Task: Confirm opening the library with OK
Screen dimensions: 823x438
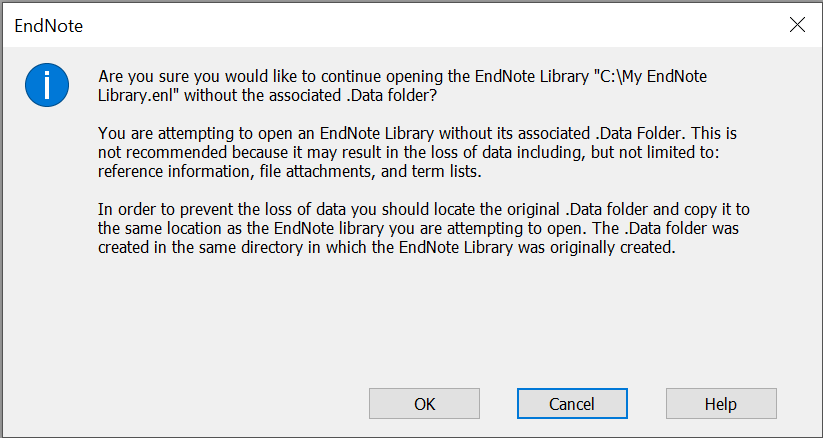Action: click(424, 404)
